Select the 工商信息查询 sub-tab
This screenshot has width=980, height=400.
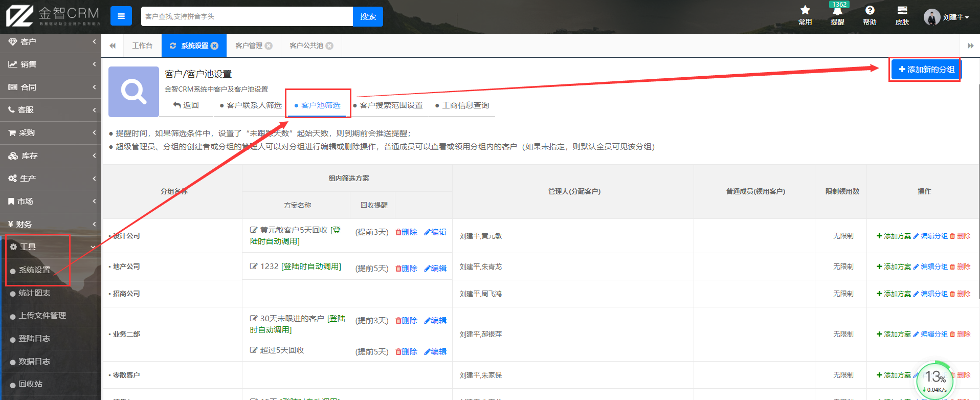point(462,105)
